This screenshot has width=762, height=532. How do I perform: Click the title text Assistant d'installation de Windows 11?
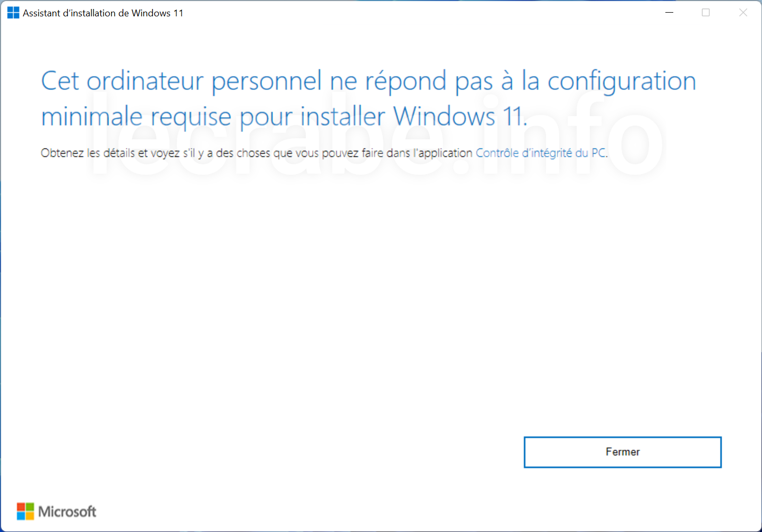(x=103, y=13)
